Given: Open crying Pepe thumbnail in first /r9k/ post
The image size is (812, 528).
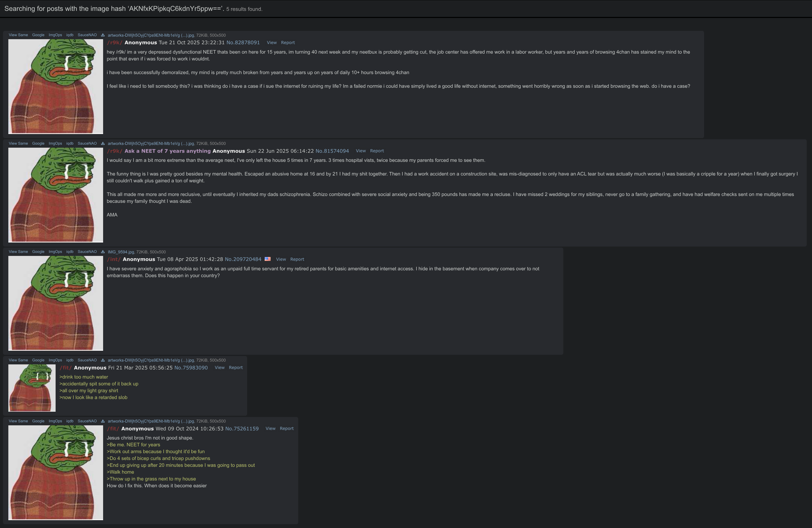Looking at the screenshot, I should (56, 86).
